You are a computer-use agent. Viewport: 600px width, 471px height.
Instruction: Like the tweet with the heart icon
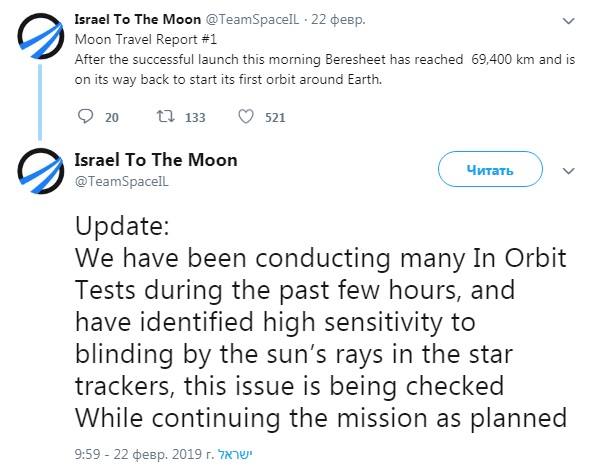click(246, 117)
